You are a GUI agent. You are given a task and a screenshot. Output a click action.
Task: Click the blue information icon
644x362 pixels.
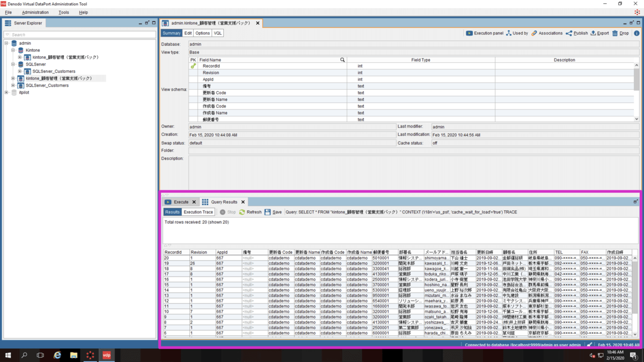click(636, 33)
